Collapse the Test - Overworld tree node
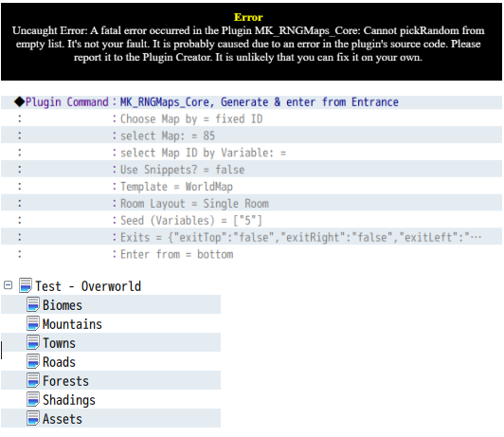 (x=8, y=285)
